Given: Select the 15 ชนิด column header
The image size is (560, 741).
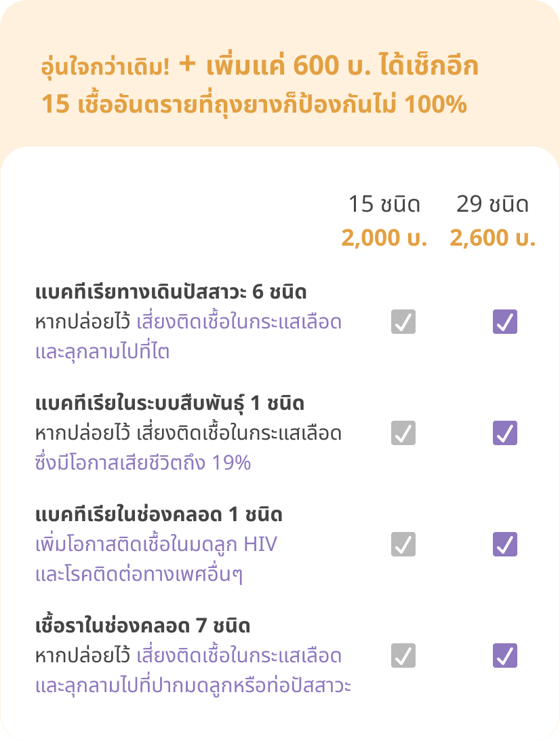Looking at the screenshot, I should pyautogui.click(x=384, y=204).
